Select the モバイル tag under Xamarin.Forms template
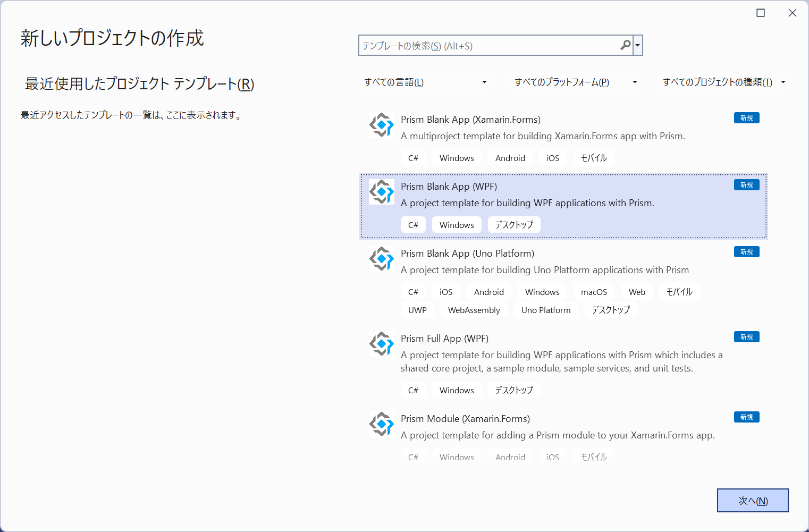Image resolution: width=809 pixels, height=532 pixels. pyautogui.click(x=594, y=157)
